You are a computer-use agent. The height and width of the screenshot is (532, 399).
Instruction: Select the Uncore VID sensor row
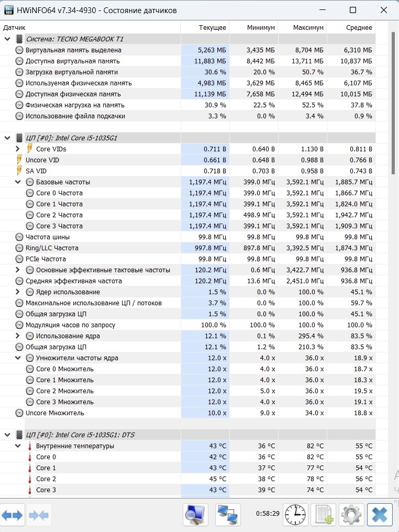(187, 160)
